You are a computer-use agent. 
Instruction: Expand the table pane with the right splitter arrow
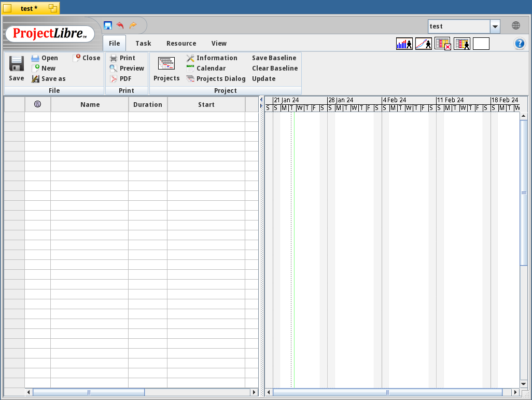261,106
